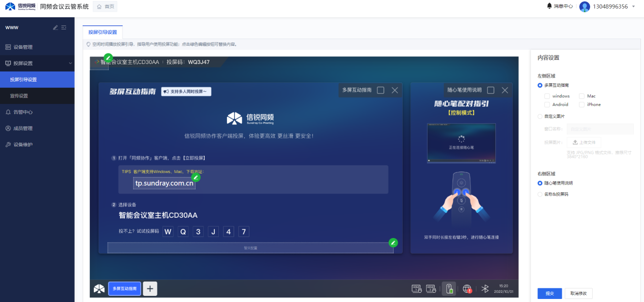The image size is (644, 302).
Task: Select 投屏引导设置 in the sidebar
Action: click(37, 80)
